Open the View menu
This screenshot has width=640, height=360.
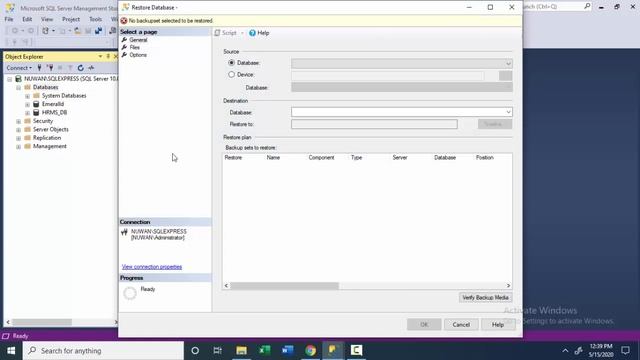(x=47, y=19)
